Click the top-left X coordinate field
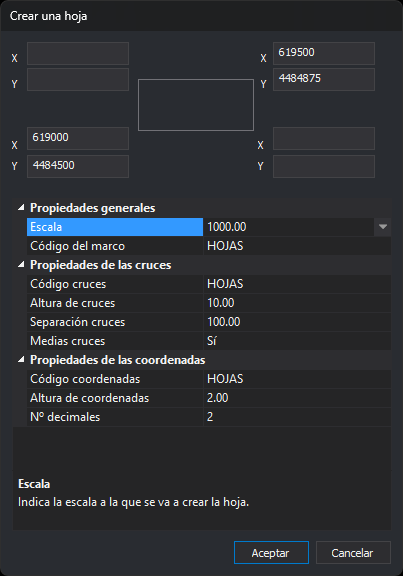The width and height of the screenshot is (403, 576). point(78,54)
